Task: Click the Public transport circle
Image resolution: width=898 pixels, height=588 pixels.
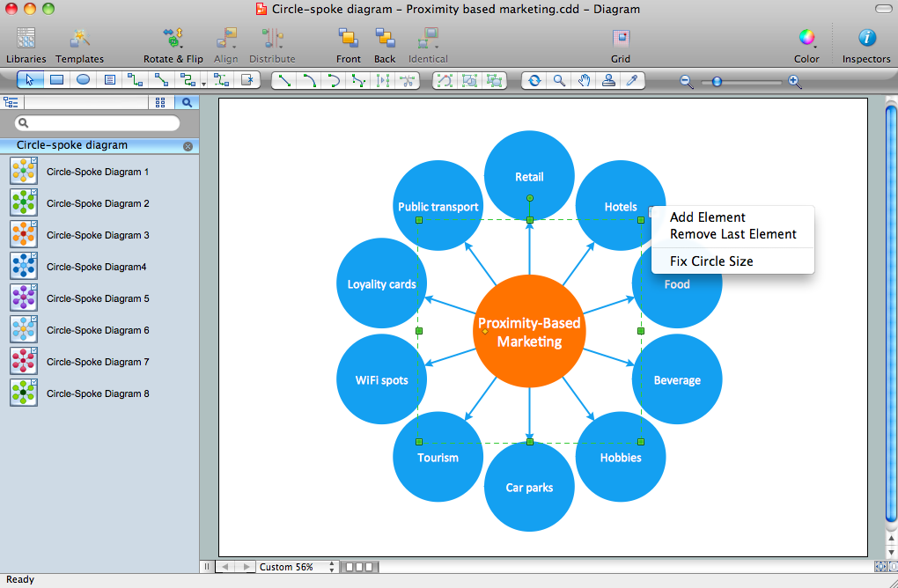Action: tap(438, 206)
